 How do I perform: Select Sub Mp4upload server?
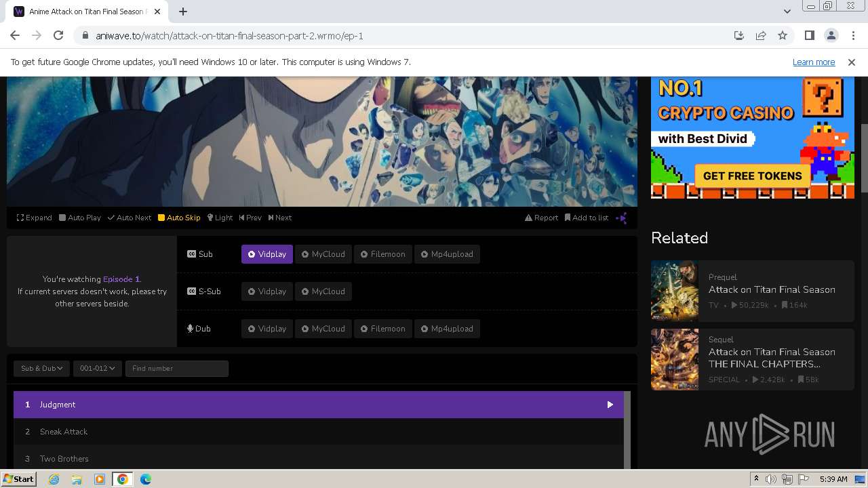click(x=447, y=254)
